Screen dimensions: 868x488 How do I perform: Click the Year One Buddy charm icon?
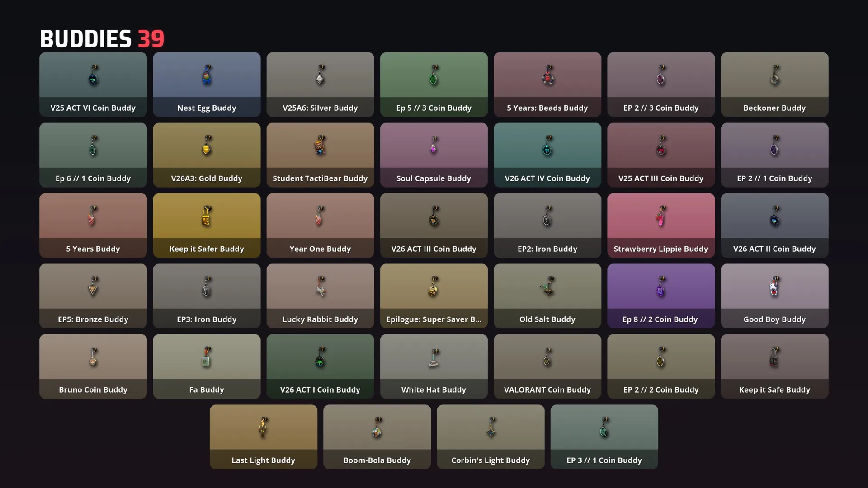(320, 216)
